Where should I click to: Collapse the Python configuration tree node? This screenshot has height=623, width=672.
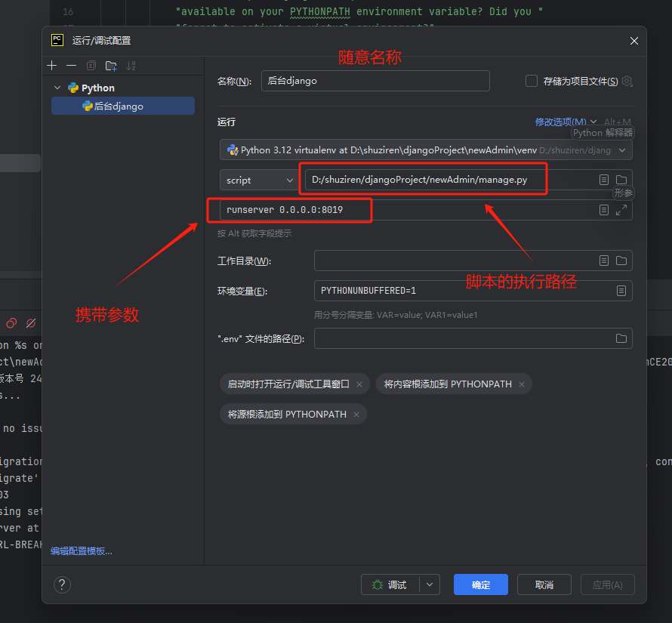point(57,88)
